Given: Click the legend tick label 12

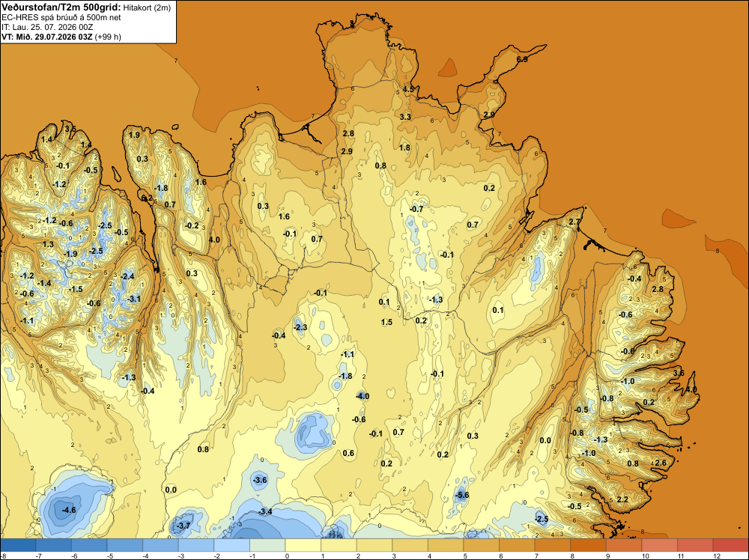Looking at the screenshot, I should tap(717, 556).
